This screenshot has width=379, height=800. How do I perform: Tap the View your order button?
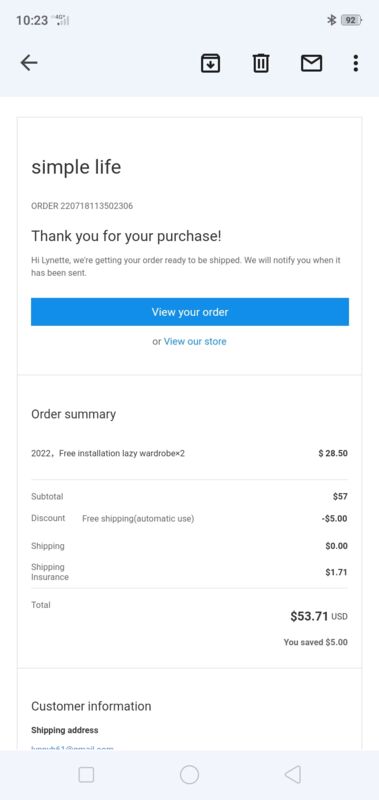[x=190, y=312]
